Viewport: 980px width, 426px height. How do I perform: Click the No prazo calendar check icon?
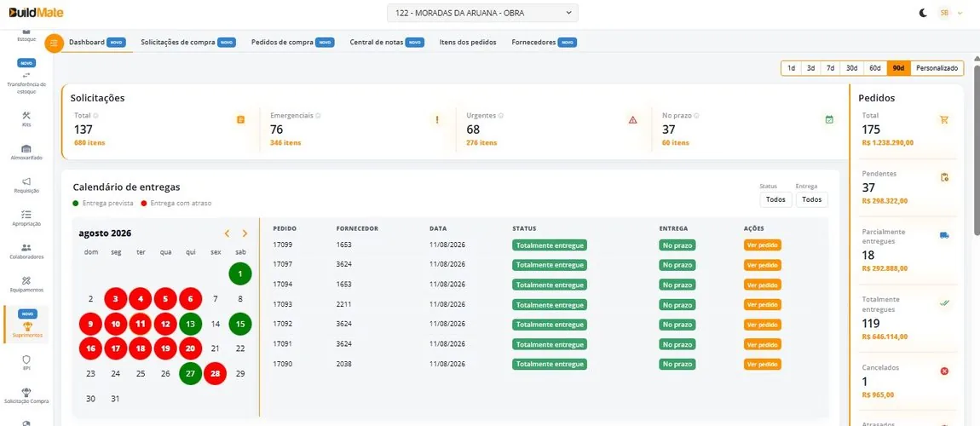point(829,120)
